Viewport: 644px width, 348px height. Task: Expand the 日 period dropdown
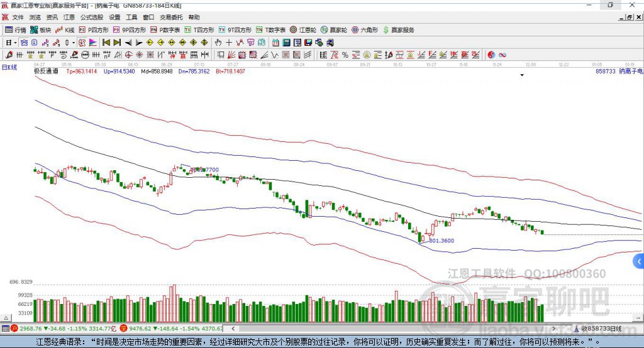pos(15,42)
